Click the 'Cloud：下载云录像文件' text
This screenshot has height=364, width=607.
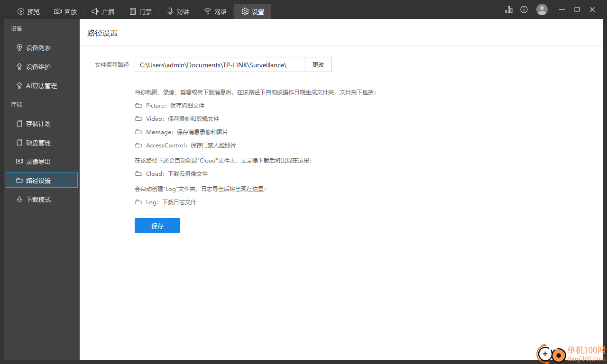click(177, 174)
